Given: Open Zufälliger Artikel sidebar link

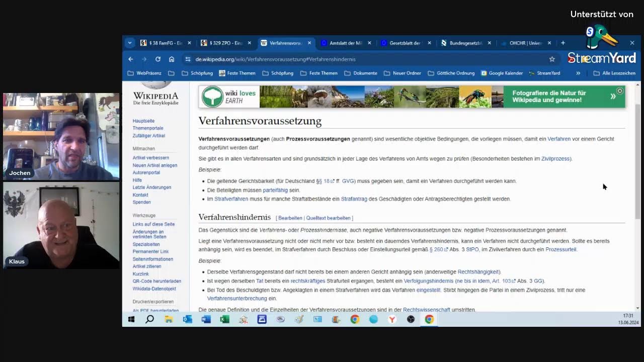Looking at the screenshot, I should (x=149, y=136).
